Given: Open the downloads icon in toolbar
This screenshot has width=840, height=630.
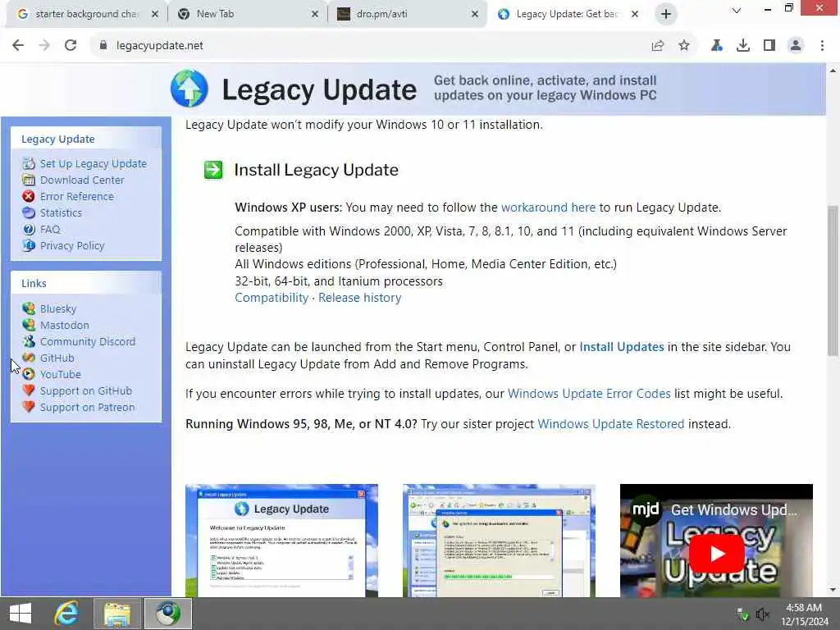Looking at the screenshot, I should pos(743,46).
